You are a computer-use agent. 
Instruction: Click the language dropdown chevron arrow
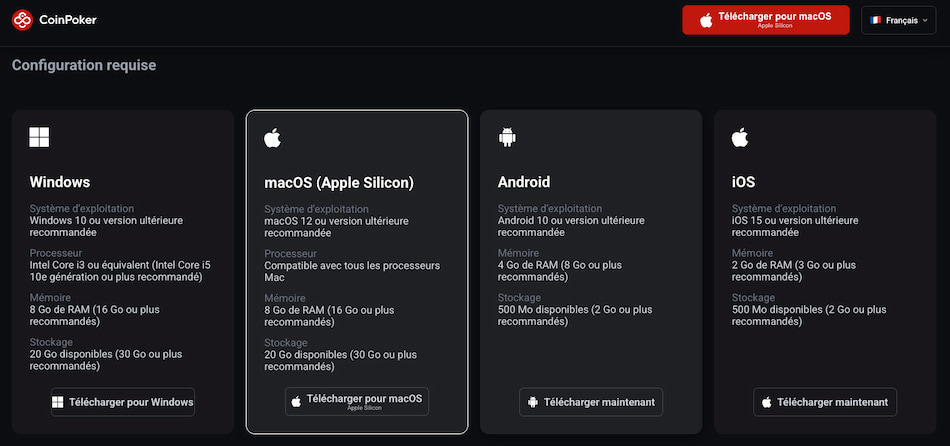point(925,20)
